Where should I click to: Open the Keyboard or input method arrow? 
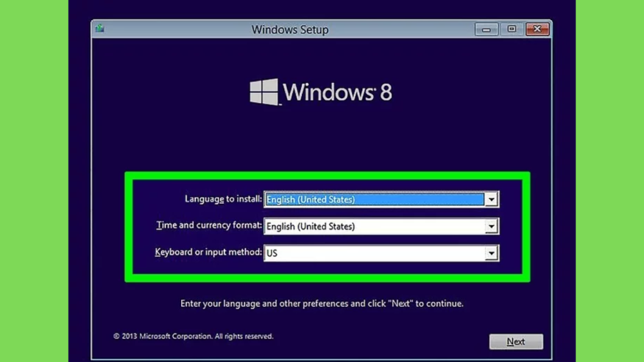click(491, 253)
